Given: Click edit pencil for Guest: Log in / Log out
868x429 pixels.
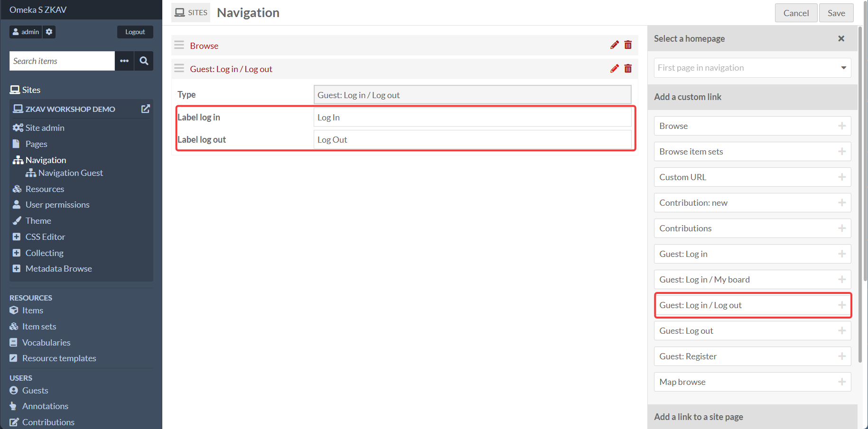Looking at the screenshot, I should pos(615,69).
